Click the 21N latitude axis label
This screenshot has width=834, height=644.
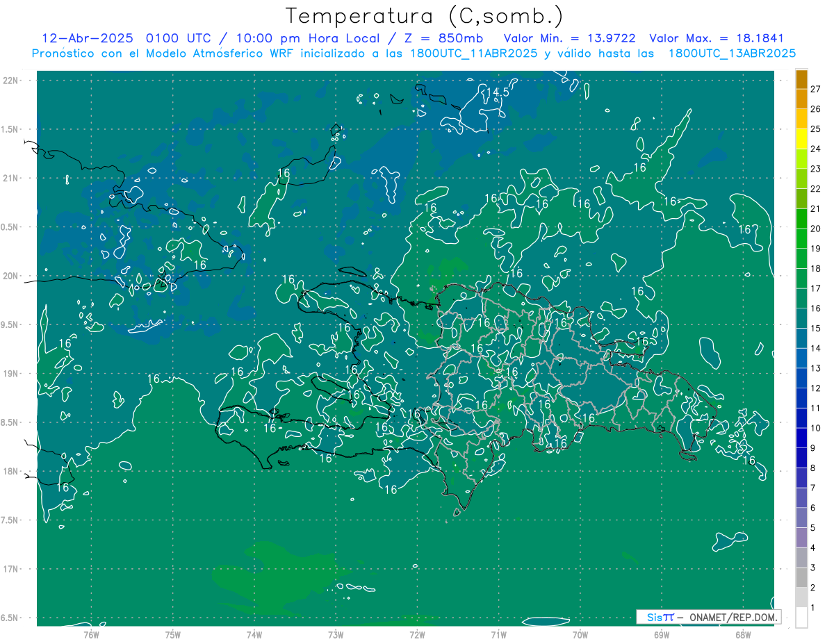10,179
